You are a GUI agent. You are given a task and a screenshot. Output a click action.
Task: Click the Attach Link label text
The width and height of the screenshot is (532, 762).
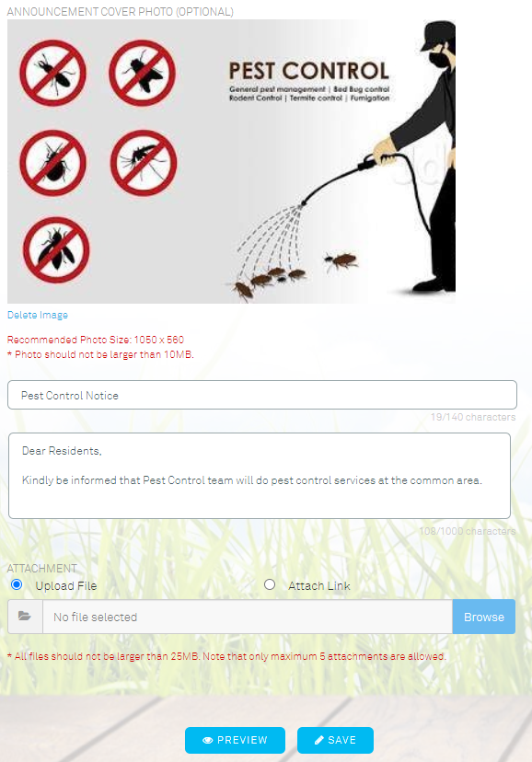tap(319, 586)
